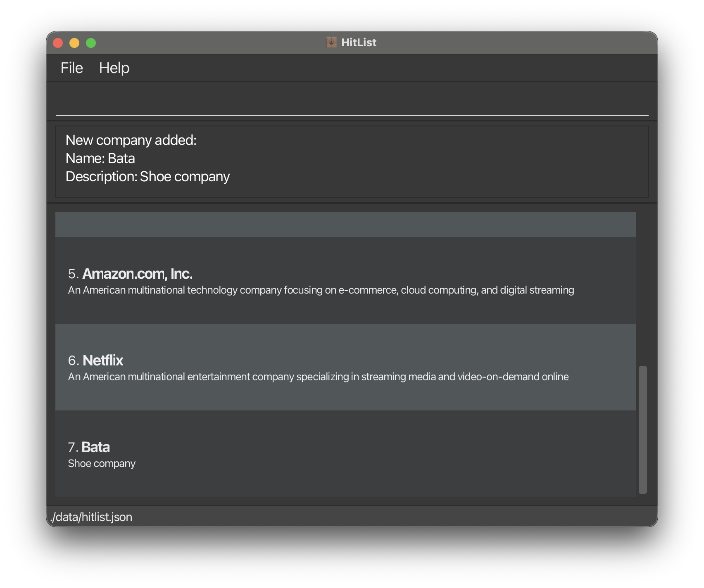
Task: Click the red close window button
Action: (x=58, y=43)
